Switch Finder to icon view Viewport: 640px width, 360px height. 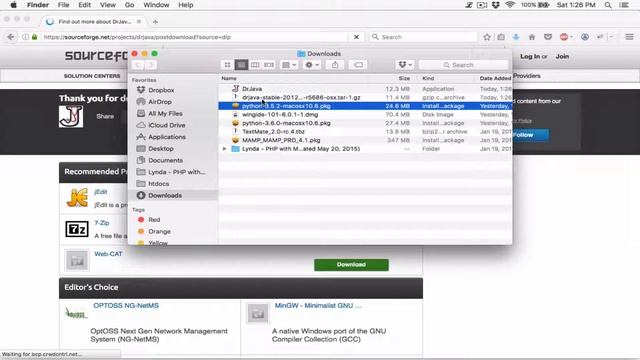click(227, 65)
